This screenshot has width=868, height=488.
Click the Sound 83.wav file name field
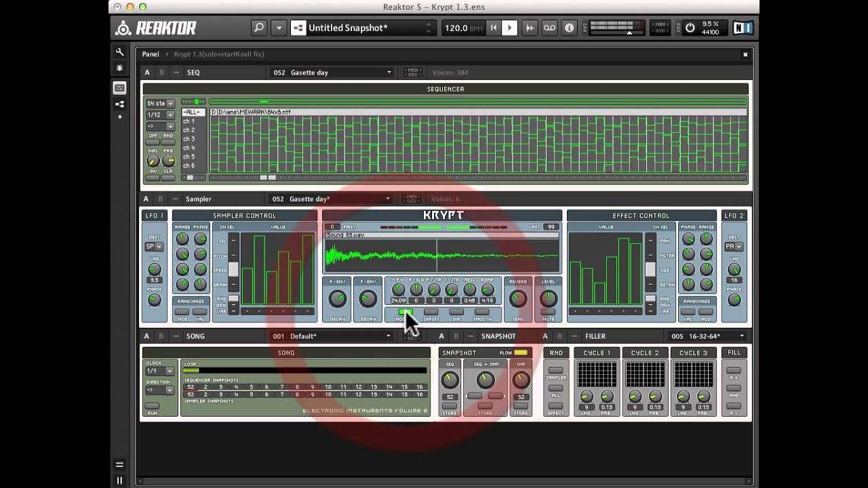tap(442, 235)
